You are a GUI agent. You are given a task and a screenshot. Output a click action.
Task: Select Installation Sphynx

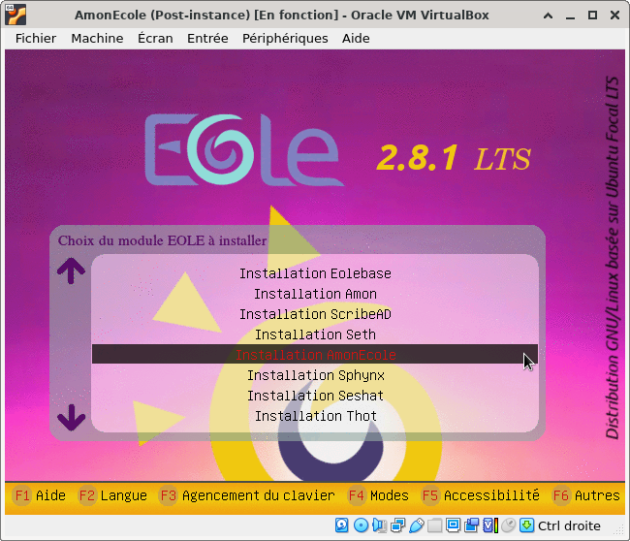[x=315, y=375]
